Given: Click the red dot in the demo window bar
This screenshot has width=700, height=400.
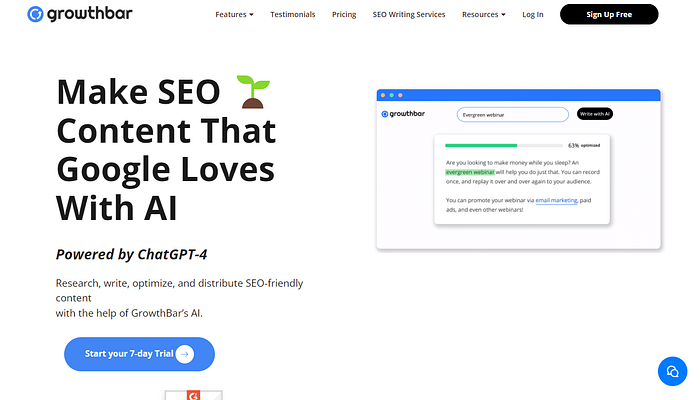Looking at the screenshot, I should pos(400,95).
